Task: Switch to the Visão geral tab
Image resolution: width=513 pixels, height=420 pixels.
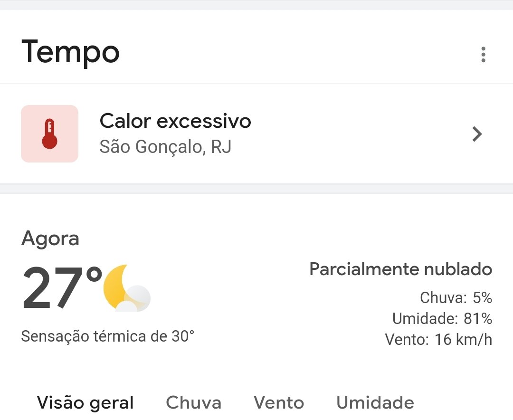Action: click(85, 402)
